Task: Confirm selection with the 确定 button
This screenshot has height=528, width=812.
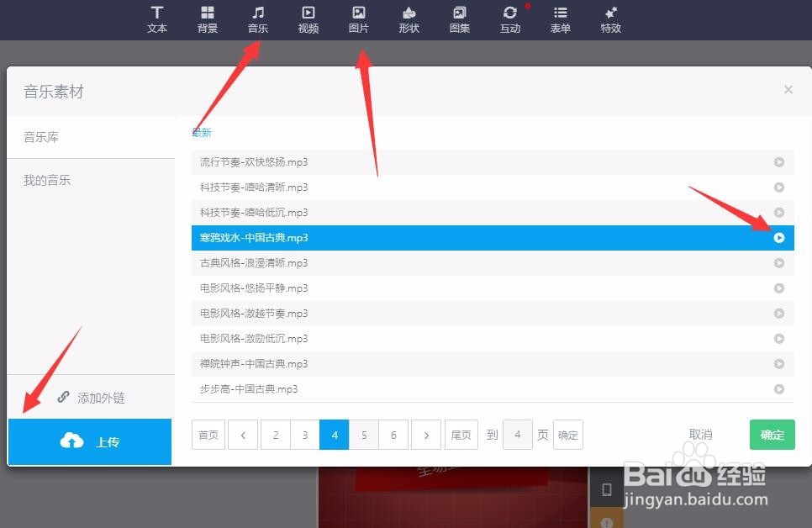Action: click(771, 435)
